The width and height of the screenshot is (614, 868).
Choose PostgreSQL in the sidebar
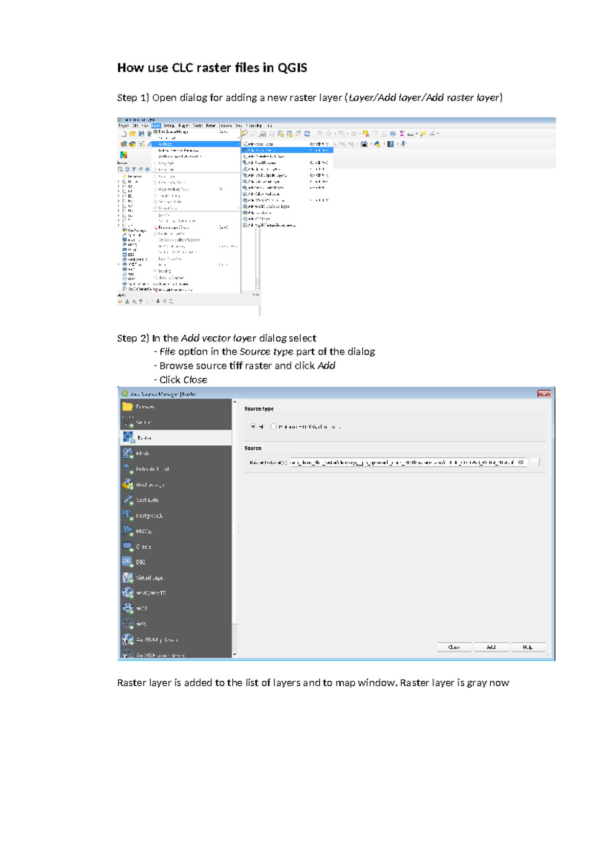coord(176,515)
